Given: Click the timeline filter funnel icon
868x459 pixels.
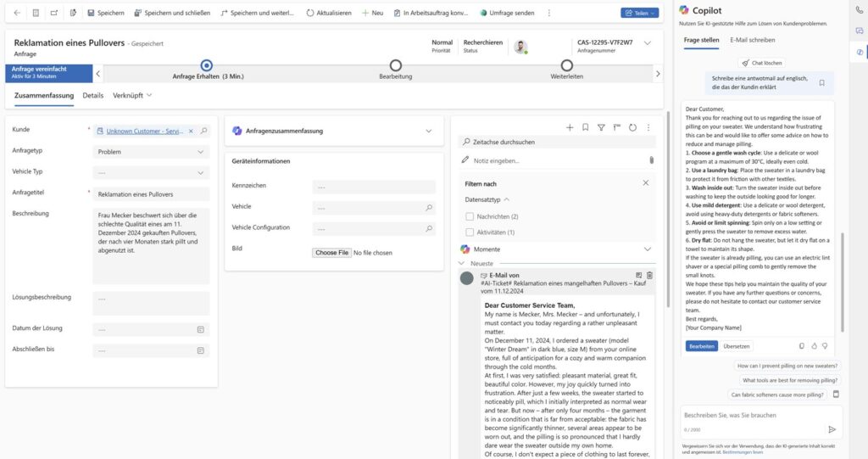Looking at the screenshot, I should pos(600,127).
